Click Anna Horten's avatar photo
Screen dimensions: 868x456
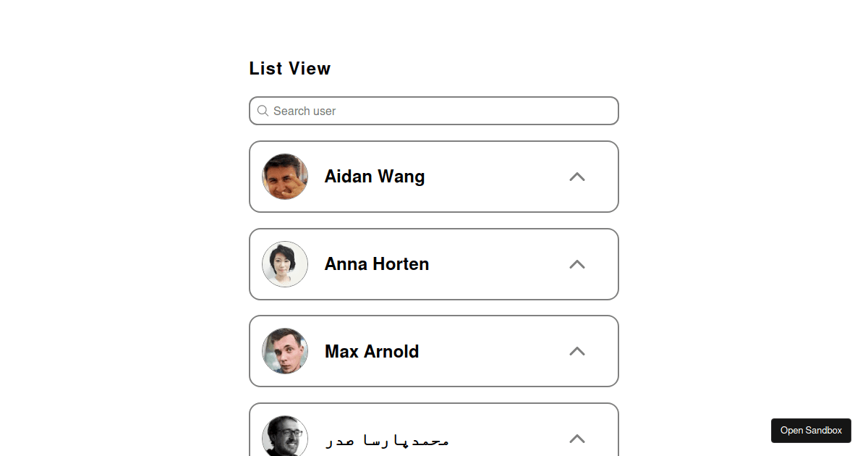tap(284, 263)
